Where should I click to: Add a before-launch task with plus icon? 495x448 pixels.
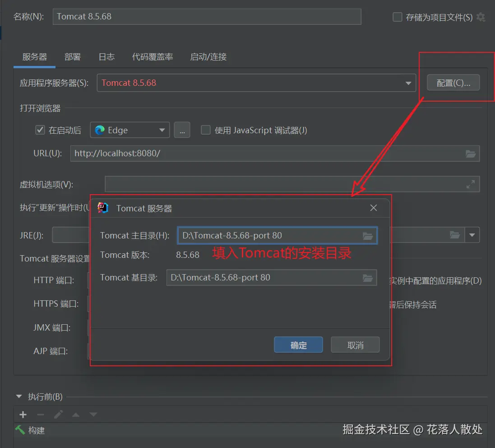[x=23, y=415]
